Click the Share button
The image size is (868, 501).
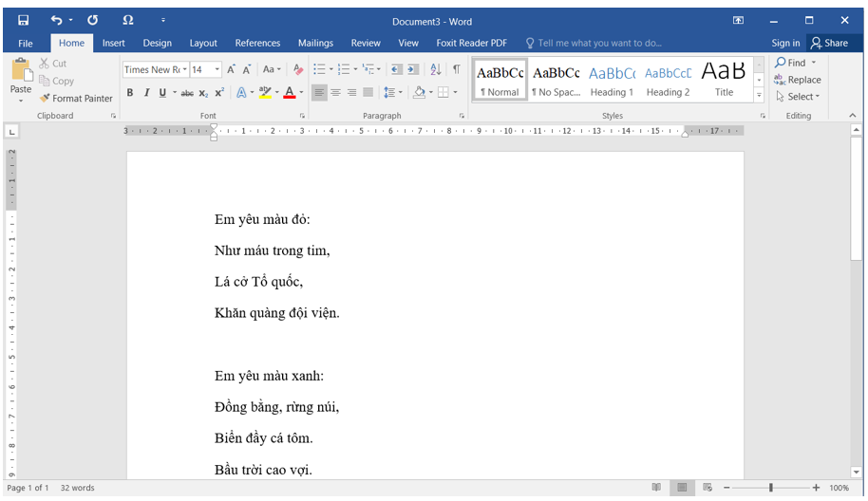829,43
